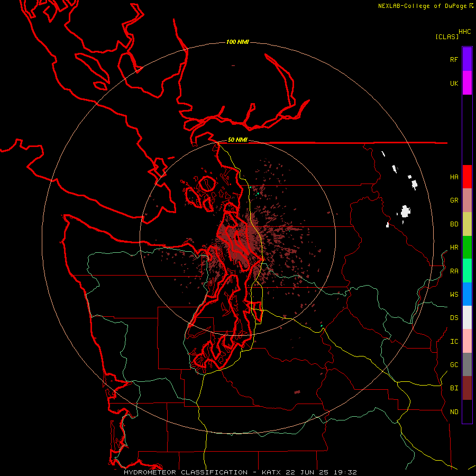
Task: Click the ND black legend swatch
Action: point(467,411)
